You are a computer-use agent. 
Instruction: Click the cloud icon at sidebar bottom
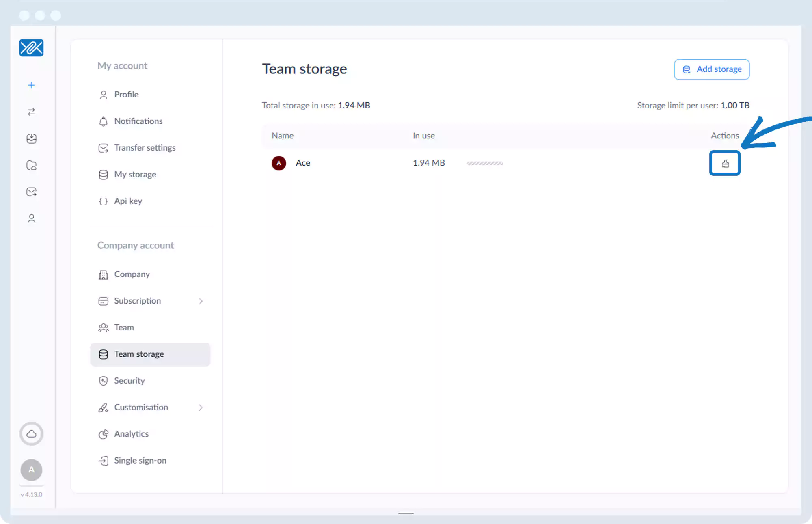pyautogui.click(x=31, y=434)
